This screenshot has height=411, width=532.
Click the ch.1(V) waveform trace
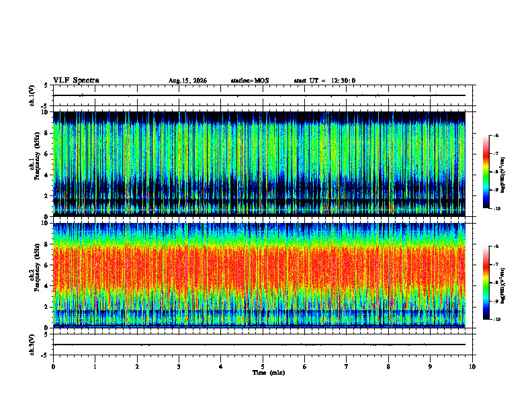pos(259,95)
